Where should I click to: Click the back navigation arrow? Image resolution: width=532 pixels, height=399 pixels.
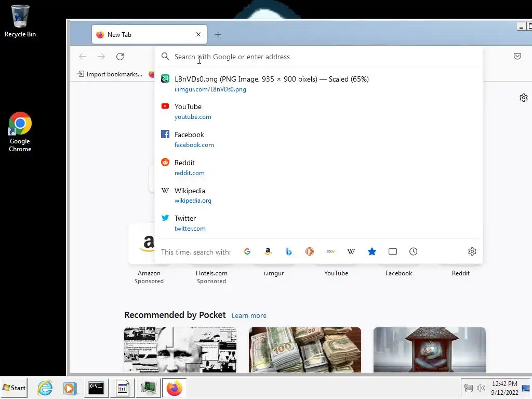83,57
